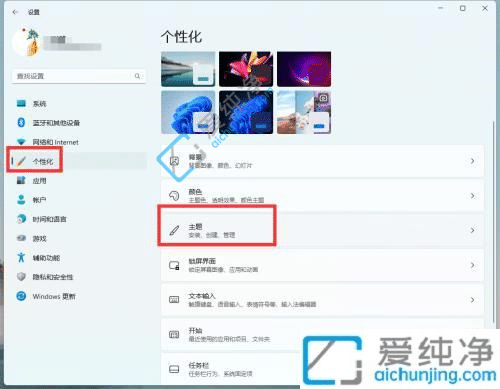The image size is (500, 389).
Task: Open the Bluetooth icon for 蓝牙和其他设备
Action: [21, 122]
